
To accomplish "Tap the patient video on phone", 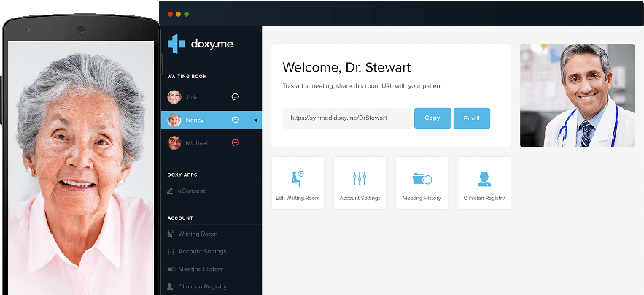I will [81, 168].
